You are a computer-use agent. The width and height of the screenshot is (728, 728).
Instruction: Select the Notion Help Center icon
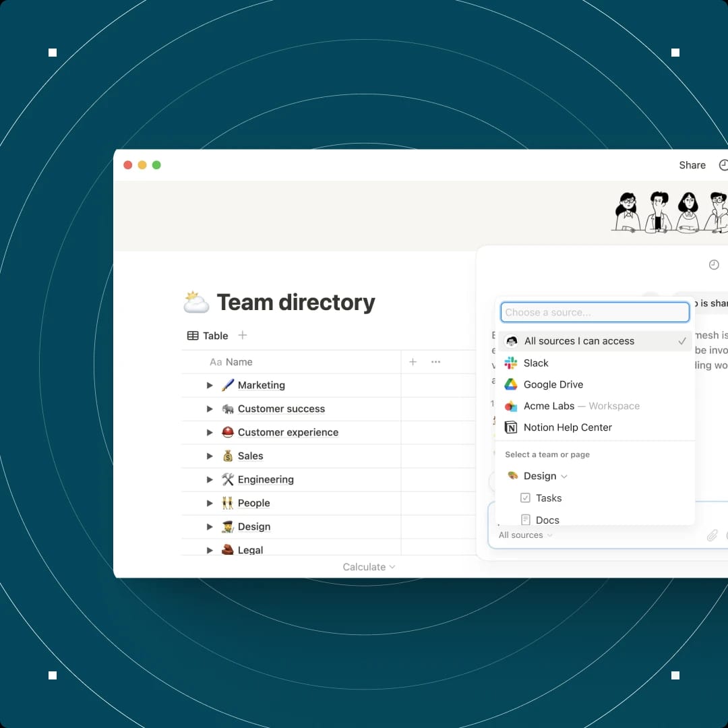(512, 427)
